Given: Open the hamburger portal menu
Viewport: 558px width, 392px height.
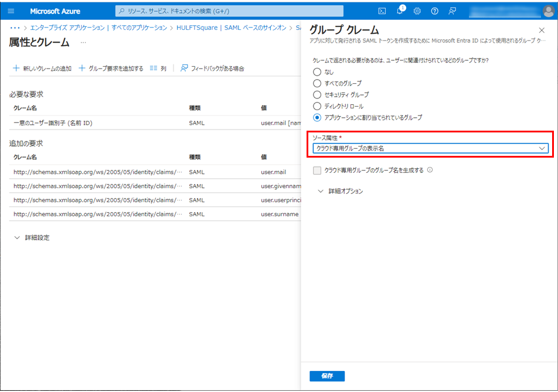Looking at the screenshot, I should [x=11, y=11].
